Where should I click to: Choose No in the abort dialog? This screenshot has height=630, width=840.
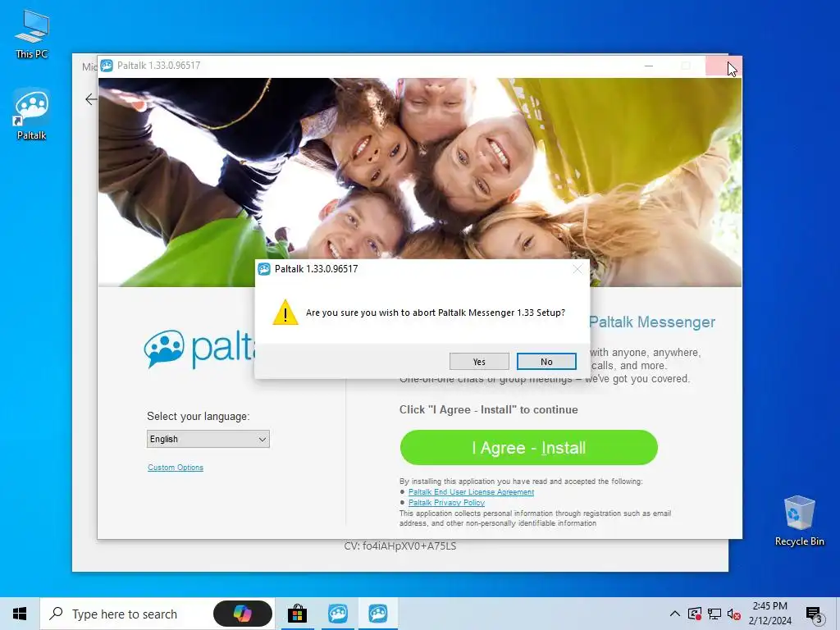(x=546, y=362)
